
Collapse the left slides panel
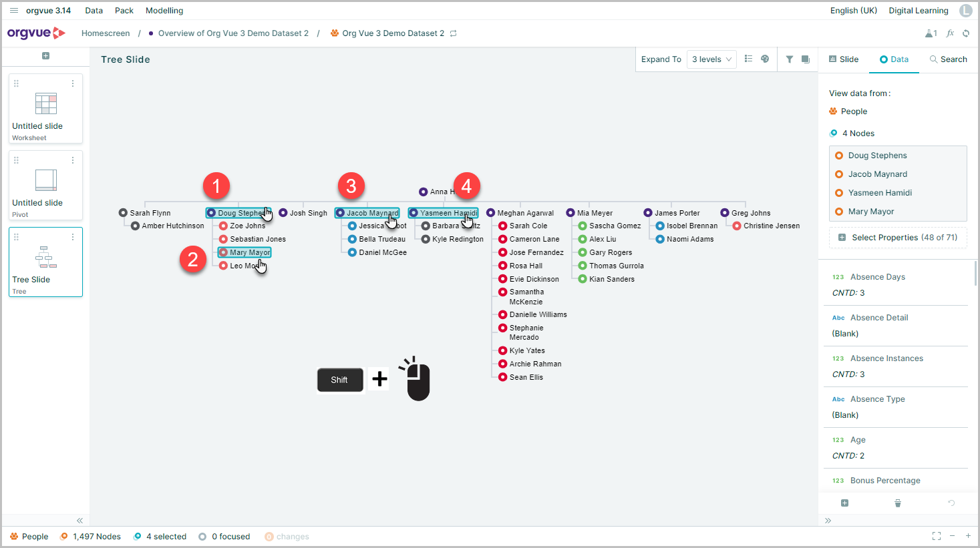point(79,521)
